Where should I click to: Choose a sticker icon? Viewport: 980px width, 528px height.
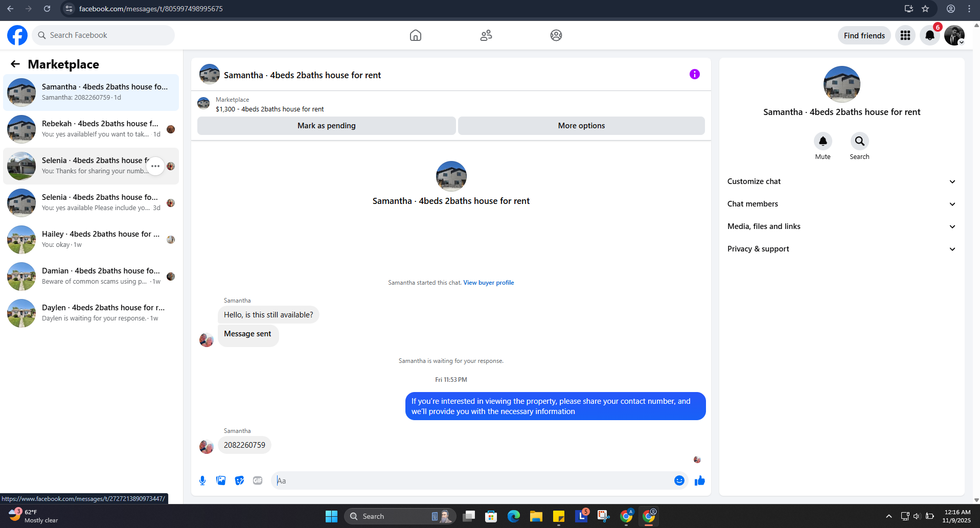239,480
